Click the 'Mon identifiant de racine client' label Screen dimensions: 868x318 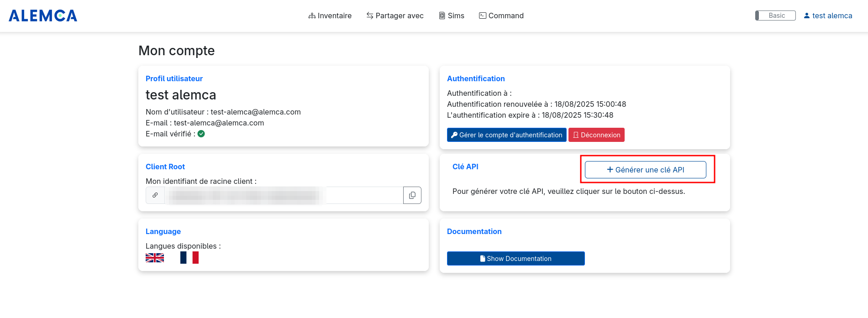coord(201,181)
